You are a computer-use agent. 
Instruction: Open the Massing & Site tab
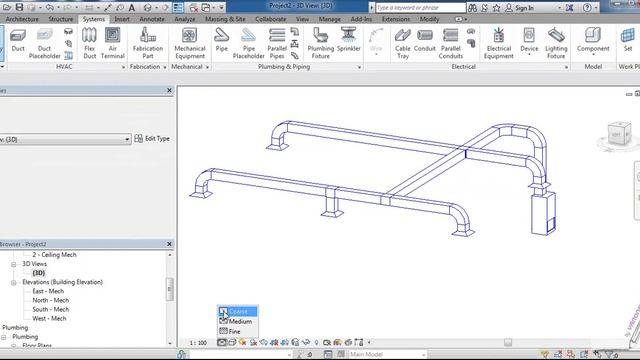click(x=225, y=19)
